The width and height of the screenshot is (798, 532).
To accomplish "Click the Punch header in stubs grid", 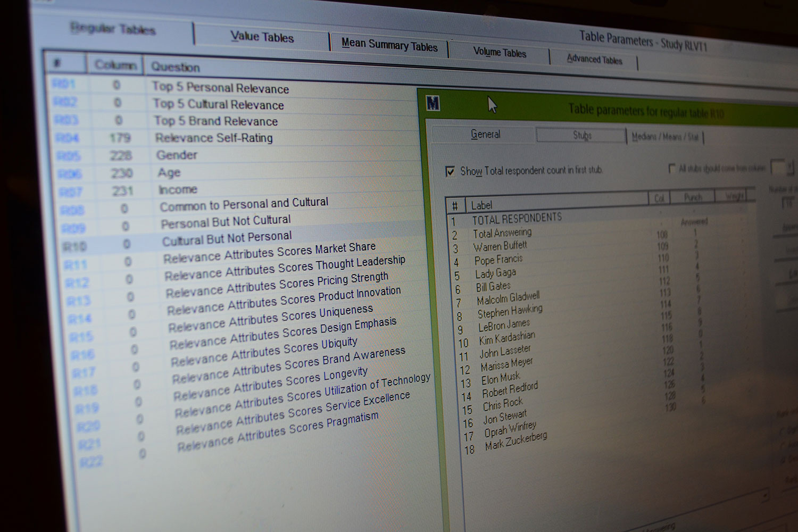I will tap(693, 197).
